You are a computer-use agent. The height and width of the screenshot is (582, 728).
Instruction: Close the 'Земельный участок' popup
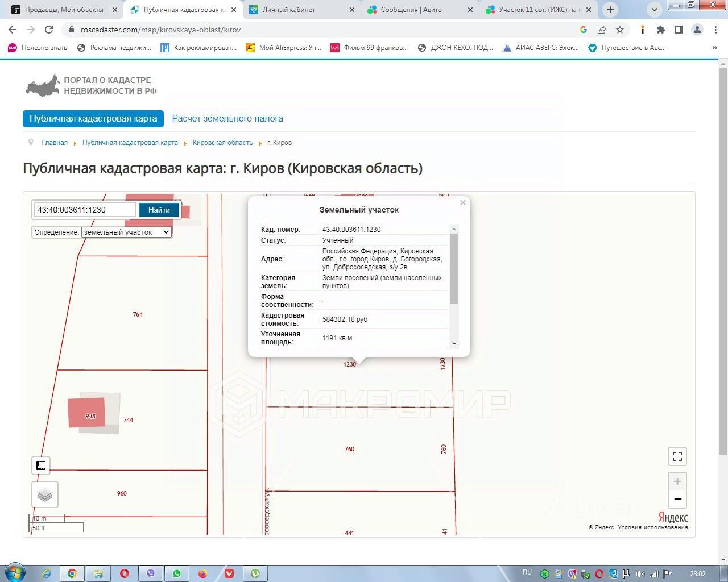(463, 202)
